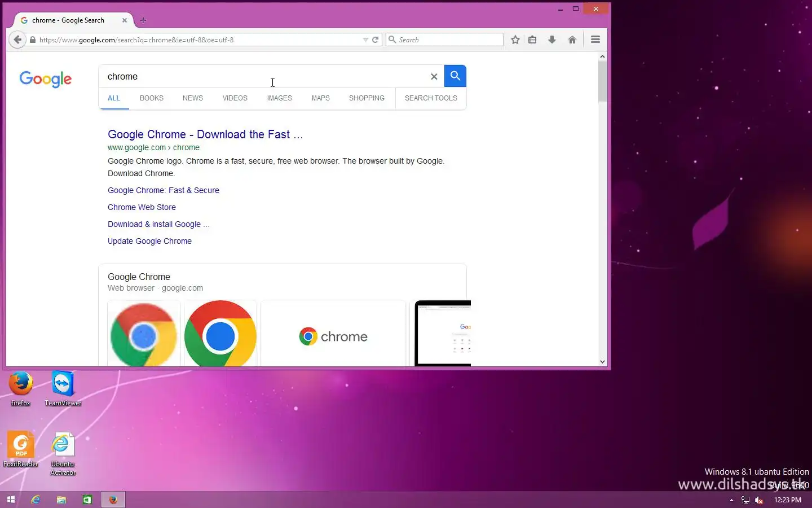The height and width of the screenshot is (508, 812).
Task: Click the magnifier in Firefox search box
Action: tap(392, 40)
